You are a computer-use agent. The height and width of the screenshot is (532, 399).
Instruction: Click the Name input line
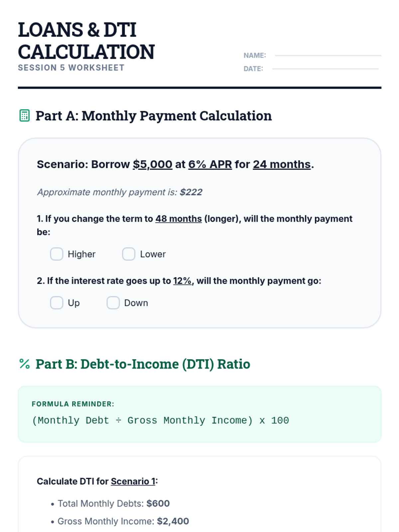[x=328, y=55]
